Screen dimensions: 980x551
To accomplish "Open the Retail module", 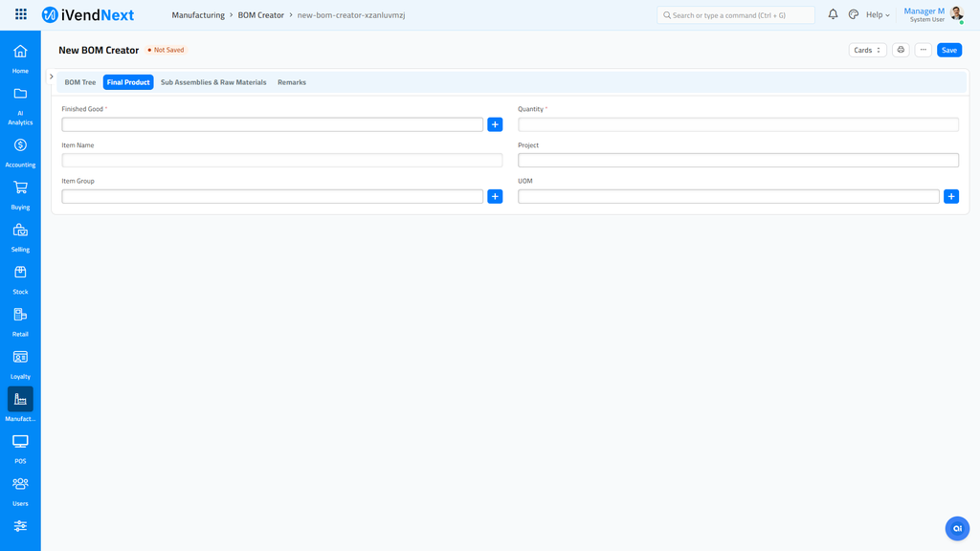I will click(20, 322).
